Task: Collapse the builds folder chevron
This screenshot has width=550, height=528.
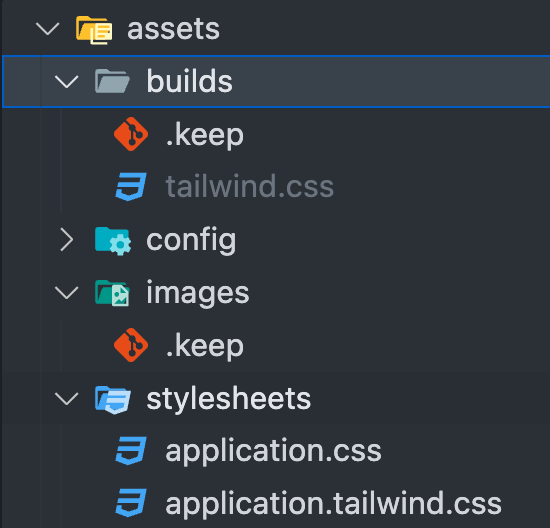Action: click(x=67, y=82)
